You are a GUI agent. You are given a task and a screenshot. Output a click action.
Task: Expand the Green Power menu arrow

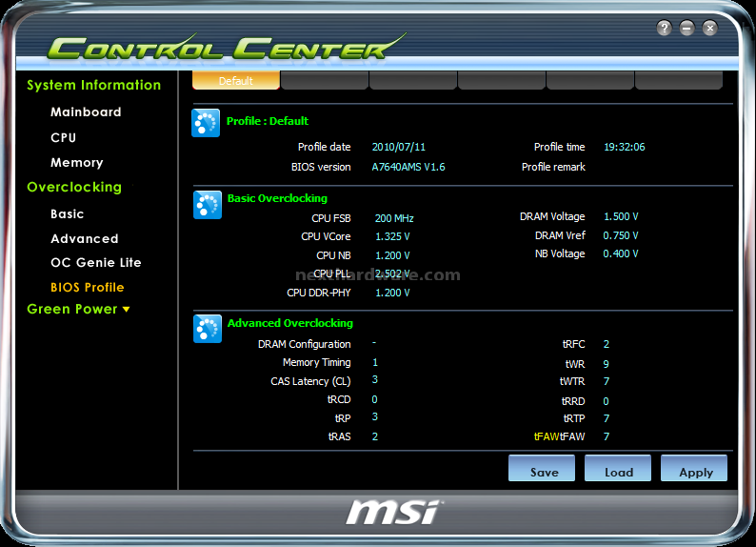point(127,309)
